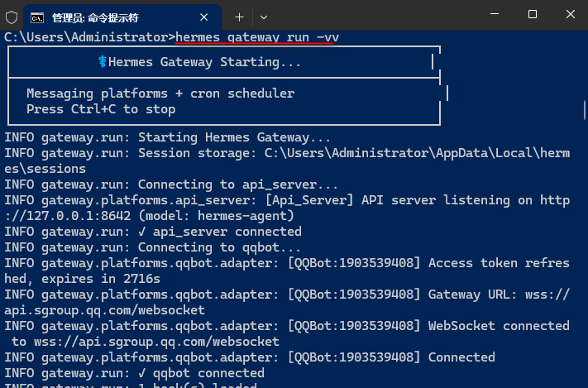Maximize the terminal window
588x388 pixels.
(x=533, y=14)
